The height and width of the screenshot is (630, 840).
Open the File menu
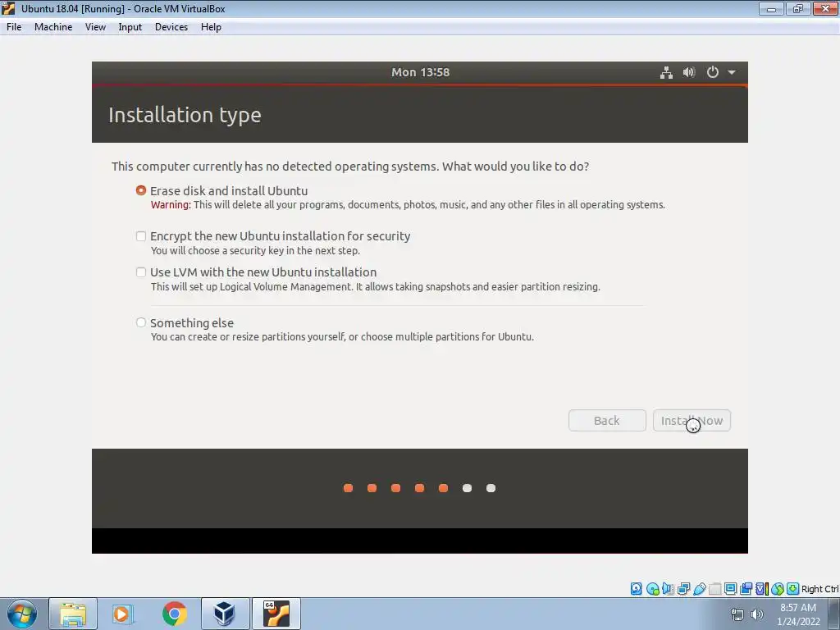[x=14, y=27]
